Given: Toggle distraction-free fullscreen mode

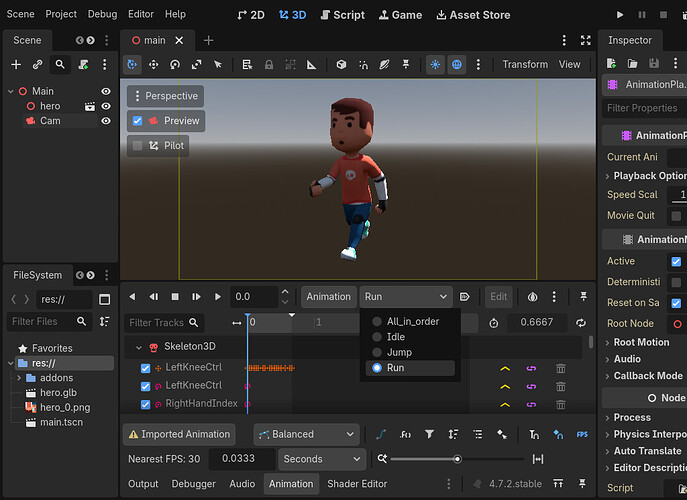Looking at the screenshot, I should click(x=585, y=40).
